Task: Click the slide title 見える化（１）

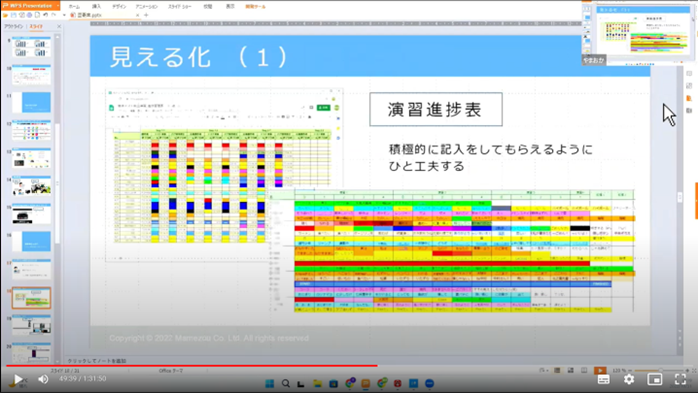Action: pos(199,57)
